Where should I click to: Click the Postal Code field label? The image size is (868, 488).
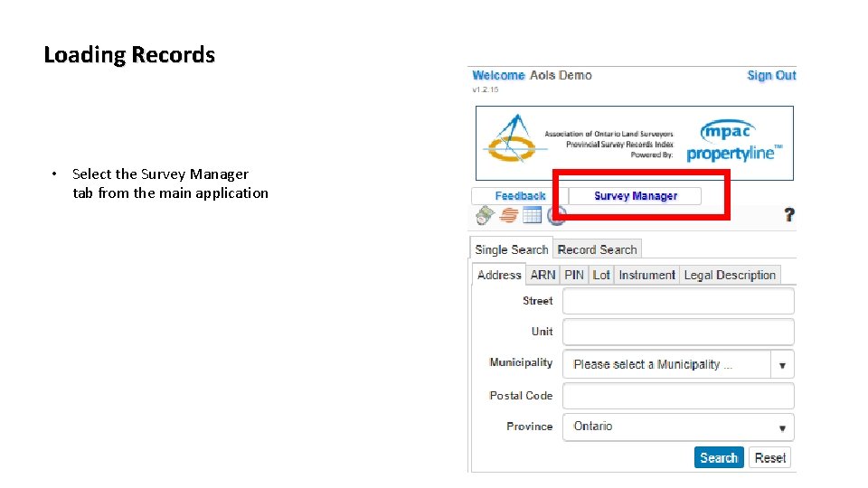(521, 396)
